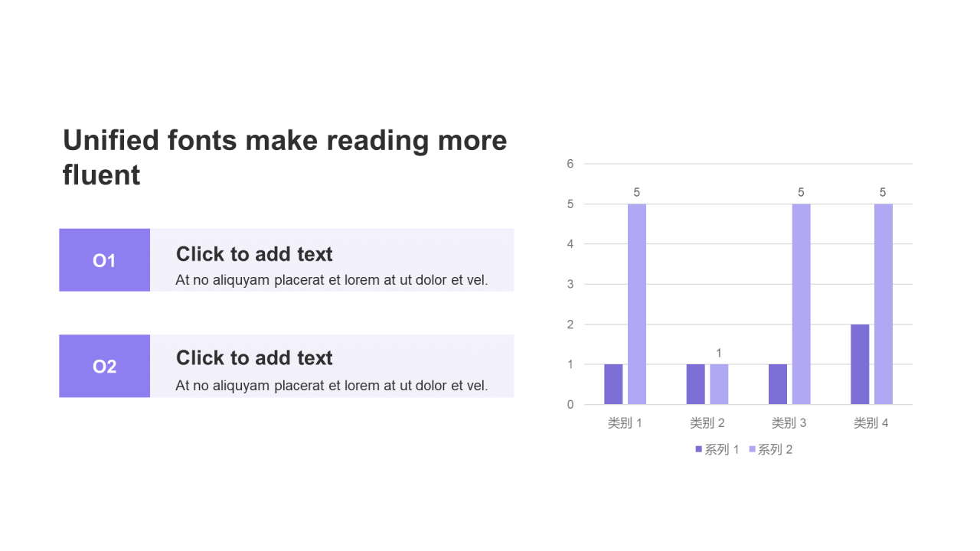Select the 类别 1 axis label
980x551 pixels.
pyautogui.click(x=625, y=423)
